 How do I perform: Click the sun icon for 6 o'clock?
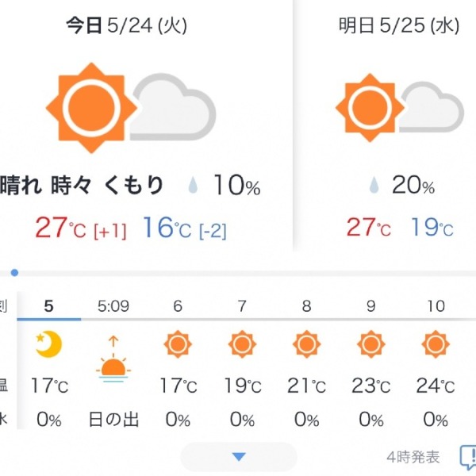[178, 344]
